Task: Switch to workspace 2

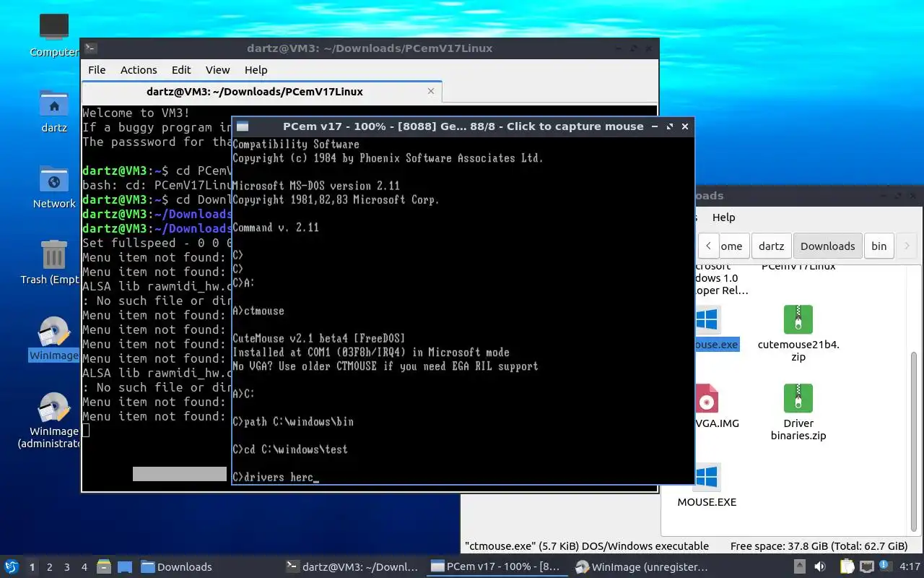Action: click(x=50, y=567)
